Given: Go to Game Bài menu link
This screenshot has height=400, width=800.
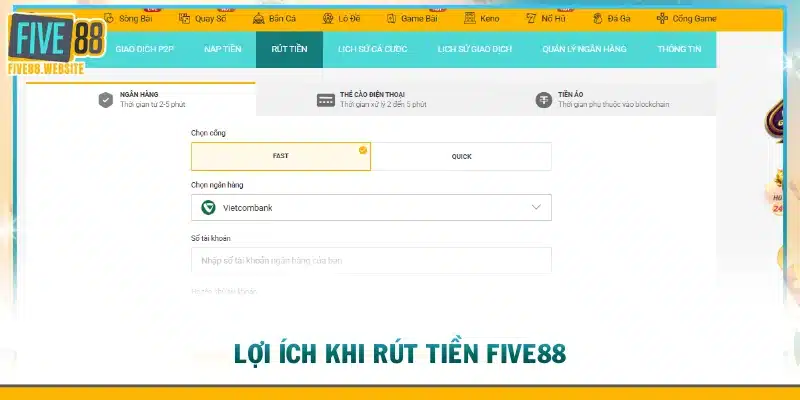Looking at the screenshot, I should 419,19.
